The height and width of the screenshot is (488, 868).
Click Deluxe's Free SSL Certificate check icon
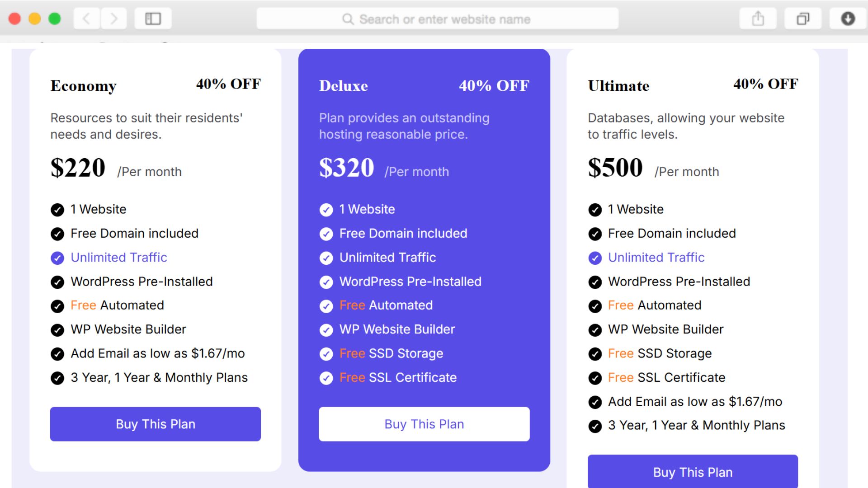326,378
